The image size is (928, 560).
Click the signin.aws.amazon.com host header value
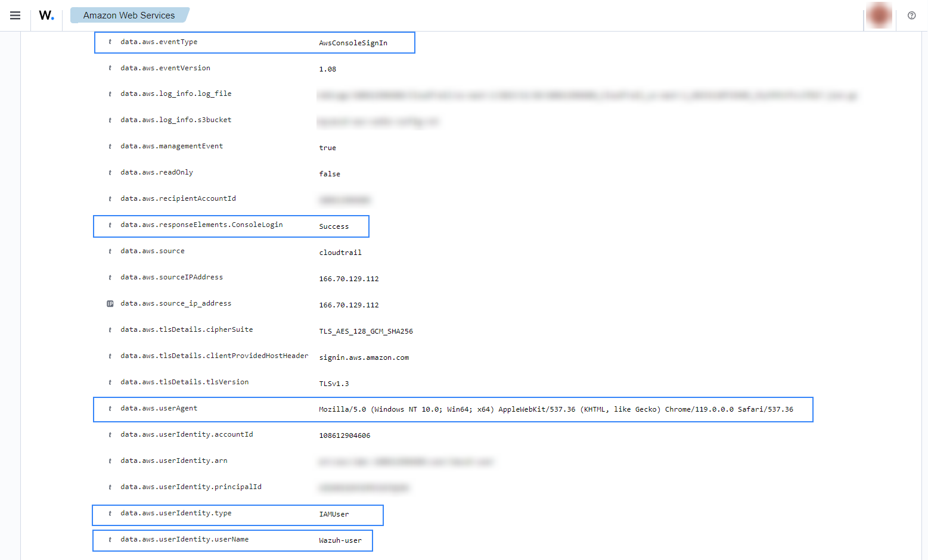(364, 357)
